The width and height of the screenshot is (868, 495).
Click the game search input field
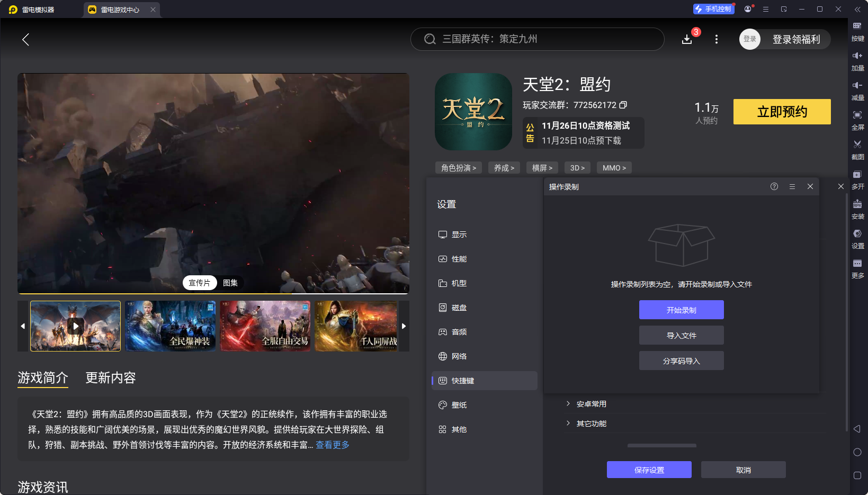[537, 39]
